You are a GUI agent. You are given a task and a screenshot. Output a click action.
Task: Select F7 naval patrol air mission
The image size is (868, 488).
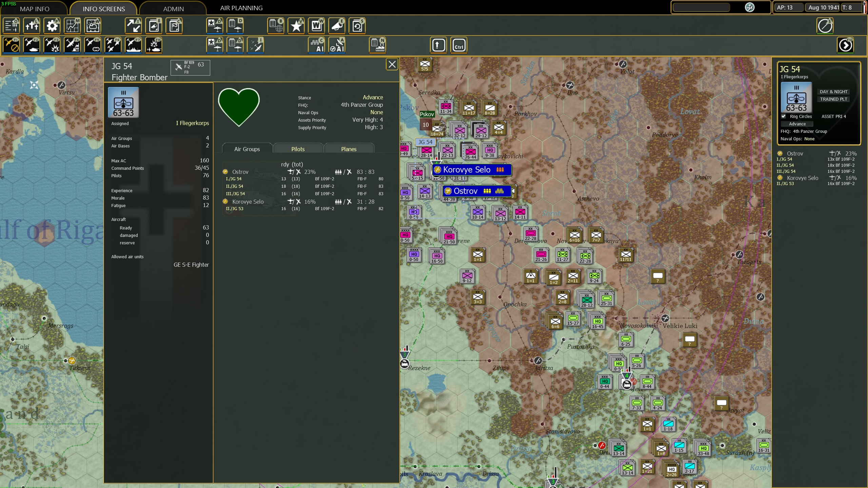pyautogui.click(x=134, y=45)
